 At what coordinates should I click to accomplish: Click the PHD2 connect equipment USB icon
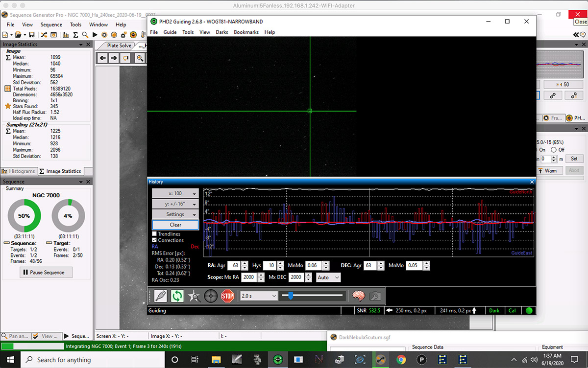point(160,296)
